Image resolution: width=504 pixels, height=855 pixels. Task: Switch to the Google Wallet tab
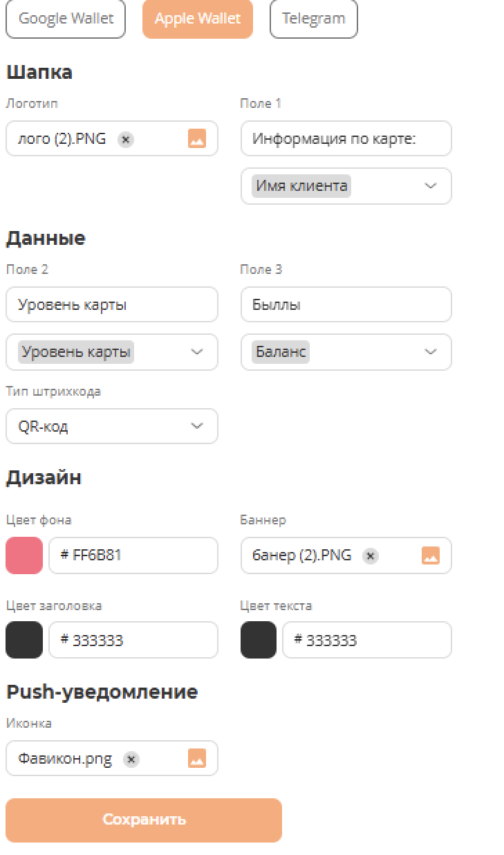pyautogui.click(x=66, y=19)
